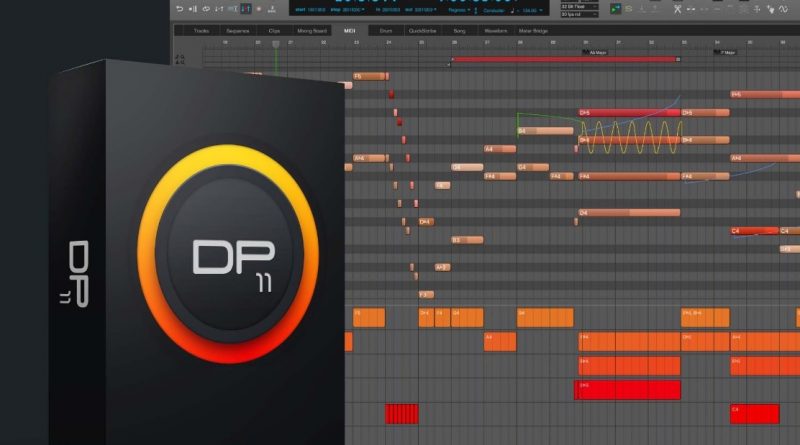
Task: Click the pause button in the transport
Action: (x=193, y=9)
